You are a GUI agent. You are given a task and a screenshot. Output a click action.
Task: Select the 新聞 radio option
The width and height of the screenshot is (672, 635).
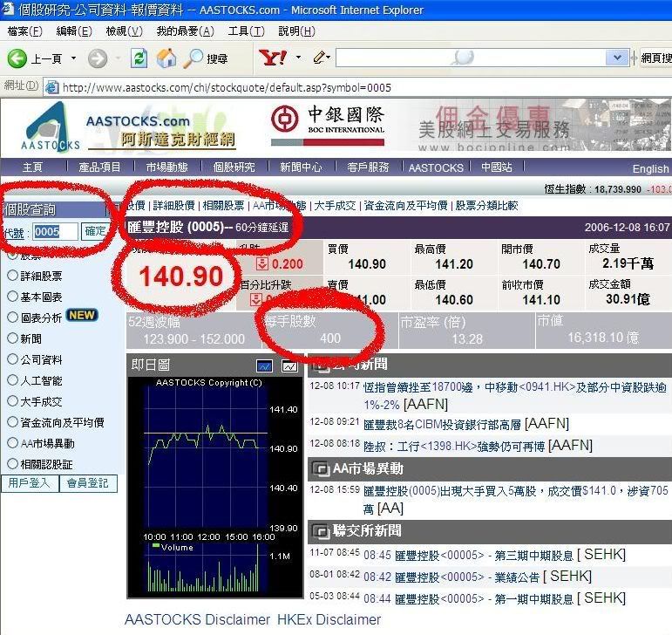click(x=13, y=338)
